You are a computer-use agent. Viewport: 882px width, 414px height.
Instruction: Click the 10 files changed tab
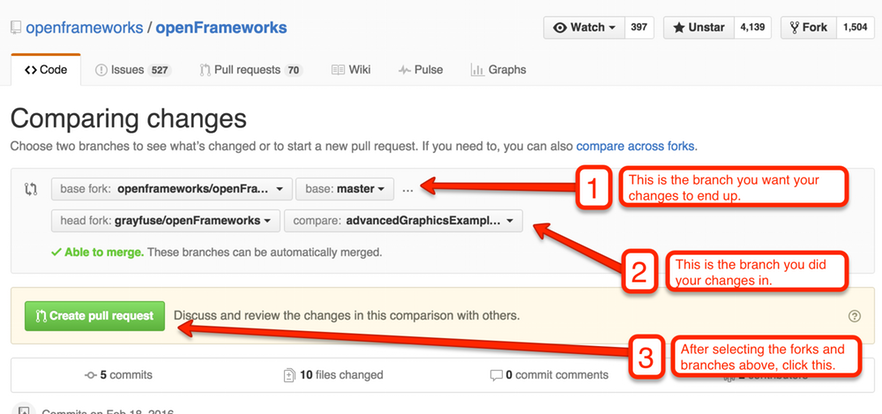333,375
